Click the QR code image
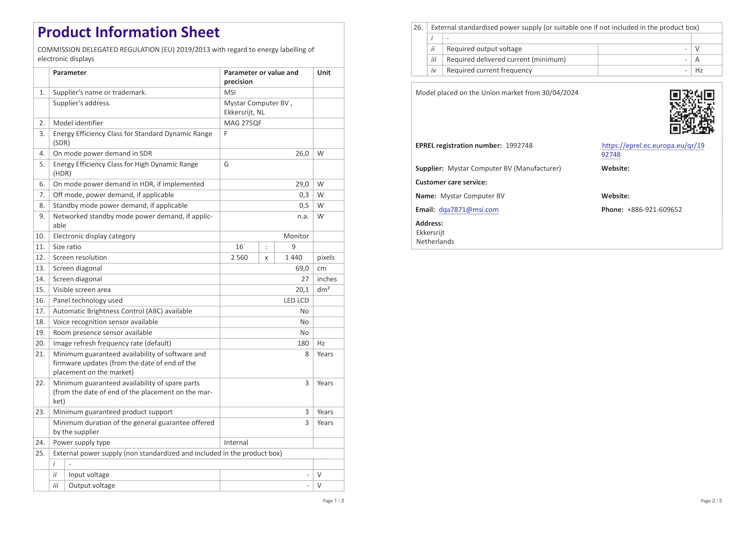Image resolution: width=756 pixels, height=534 pixels. point(692,112)
